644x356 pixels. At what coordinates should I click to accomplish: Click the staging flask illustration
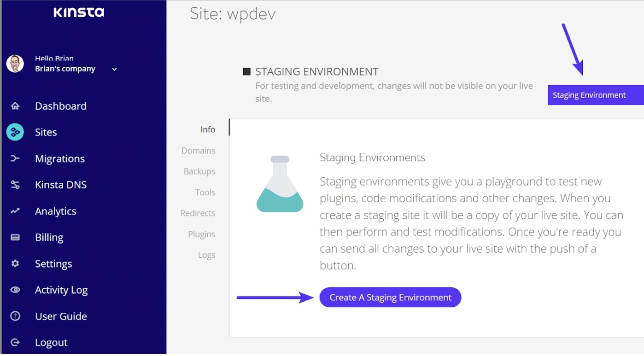click(x=280, y=184)
